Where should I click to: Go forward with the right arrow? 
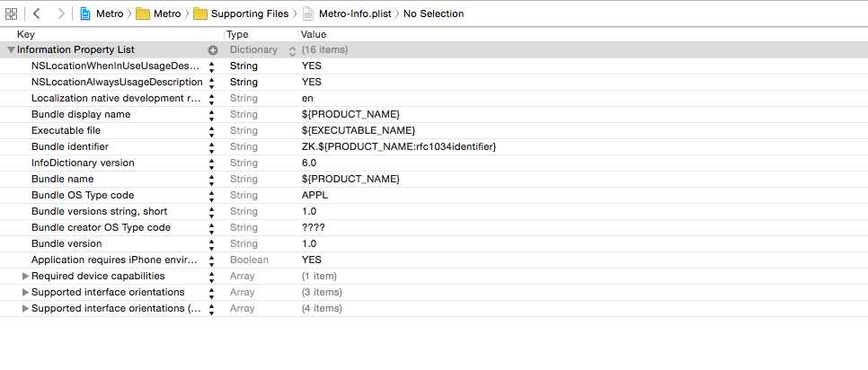(x=60, y=13)
